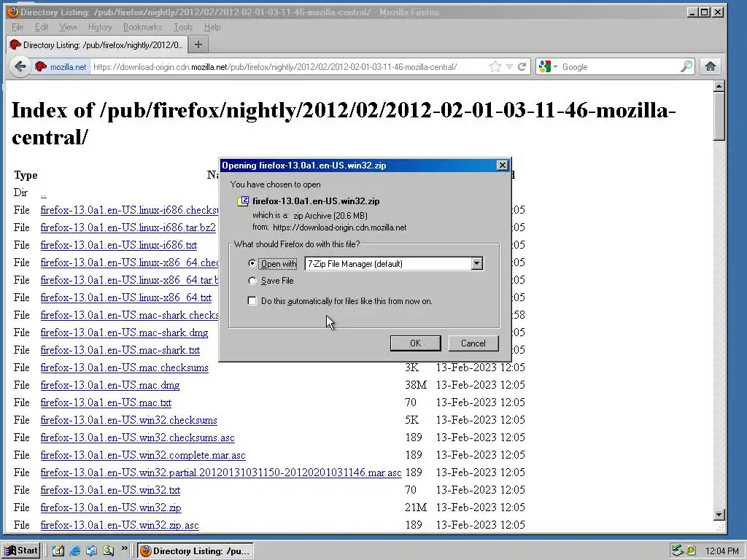Click the network tray icon
747x560 pixels.
point(678,551)
